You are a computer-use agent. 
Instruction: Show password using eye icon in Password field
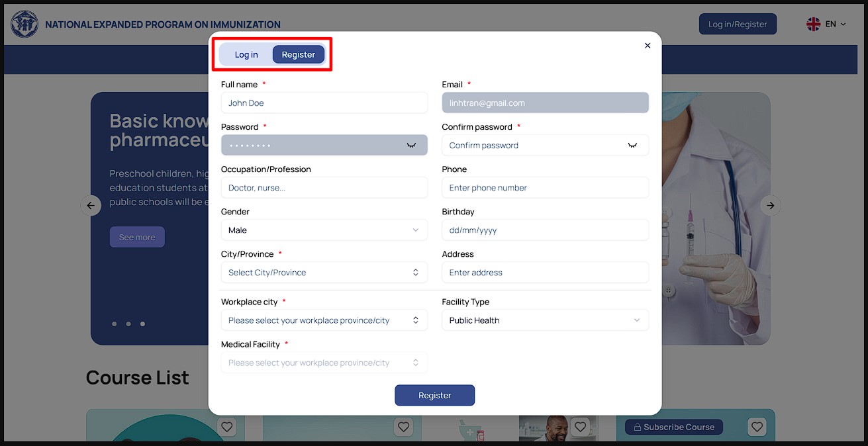pos(411,146)
